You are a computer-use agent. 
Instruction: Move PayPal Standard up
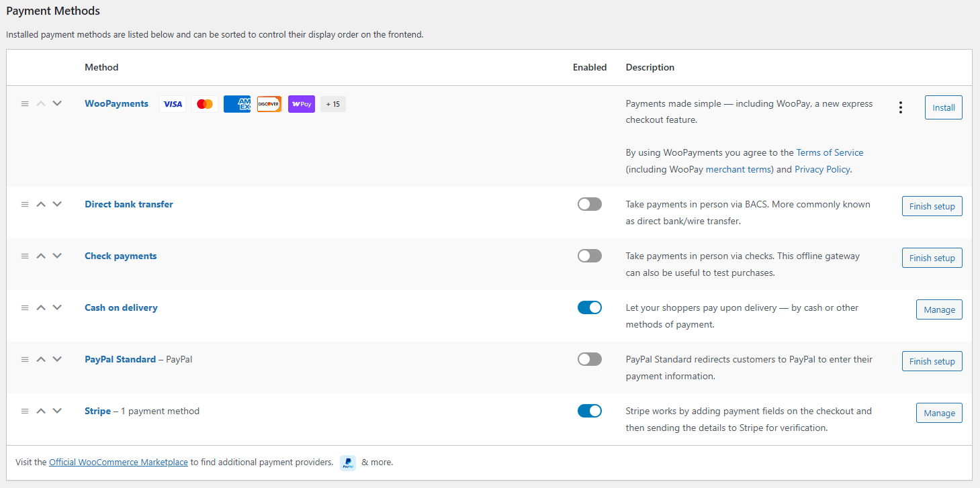(41, 359)
